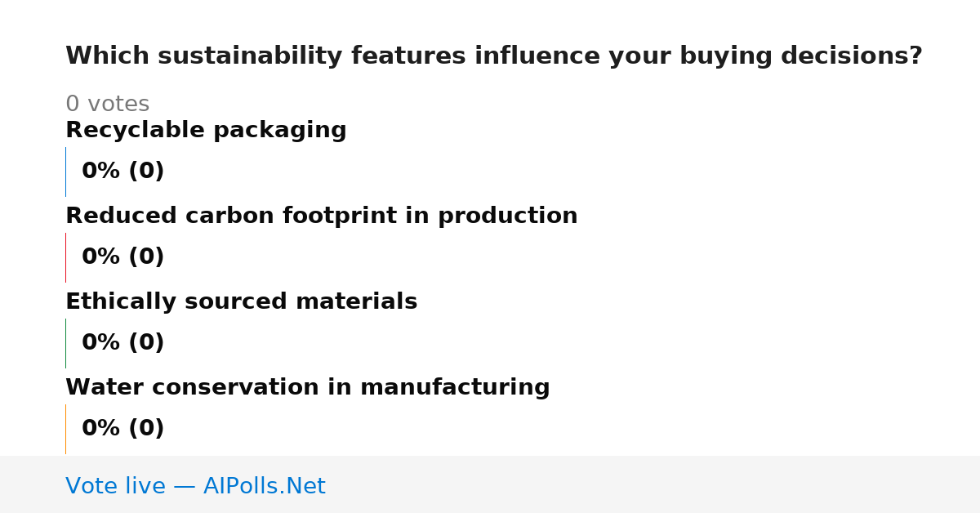The width and height of the screenshot is (980, 513).
Task: Pick Water conservation in manufacturing option
Action: pyautogui.click(x=307, y=388)
